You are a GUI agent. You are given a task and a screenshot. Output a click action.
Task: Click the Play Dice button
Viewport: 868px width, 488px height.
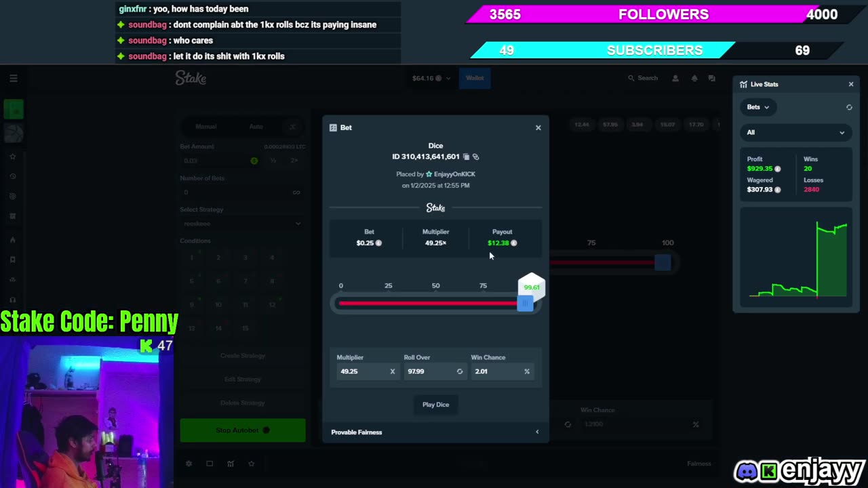coord(435,405)
